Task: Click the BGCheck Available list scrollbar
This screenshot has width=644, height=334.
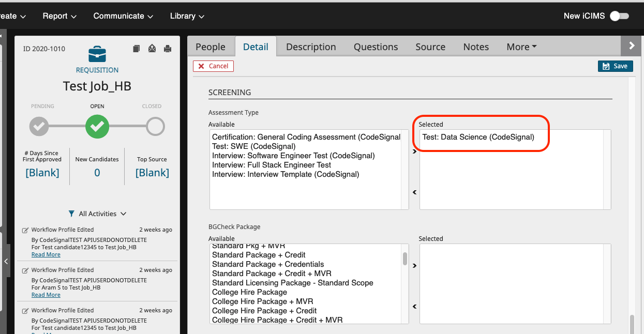Action: [x=405, y=259]
